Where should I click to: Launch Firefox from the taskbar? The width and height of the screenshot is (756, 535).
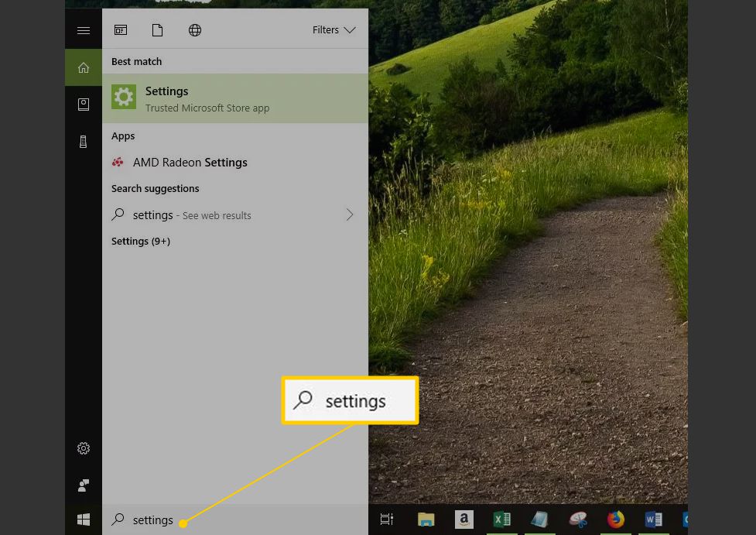(616, 520)
